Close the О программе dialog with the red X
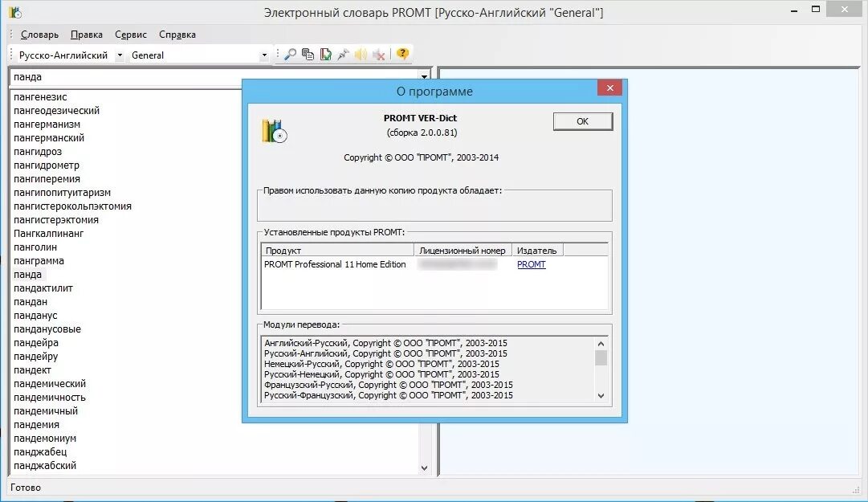Screen dimensions: 868x502 (609, 88)
